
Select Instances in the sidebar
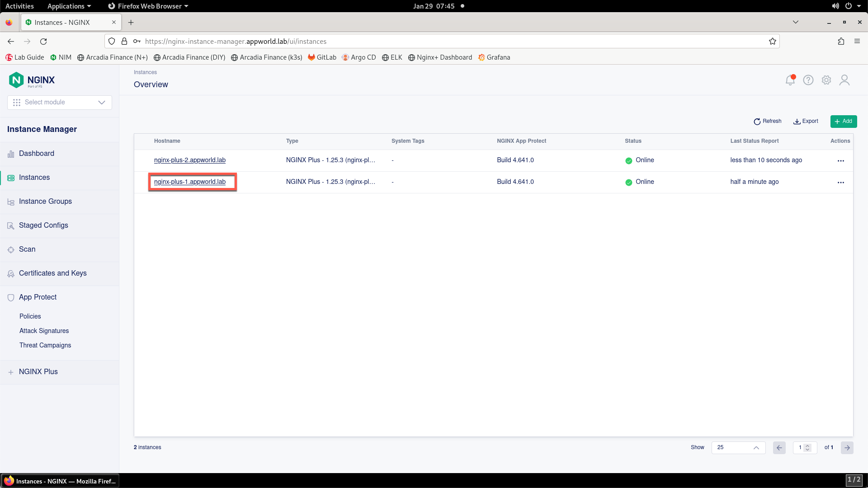(x=60, y=178)
